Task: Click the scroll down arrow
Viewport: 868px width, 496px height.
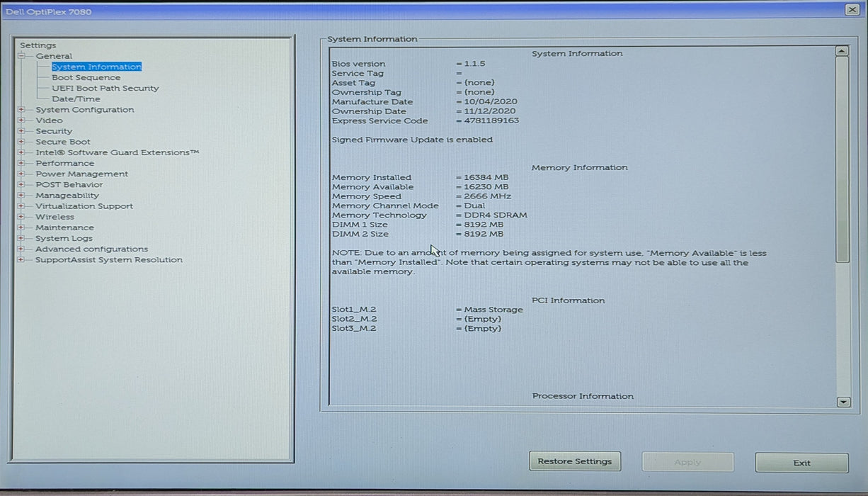Action: tap(843, 402)
